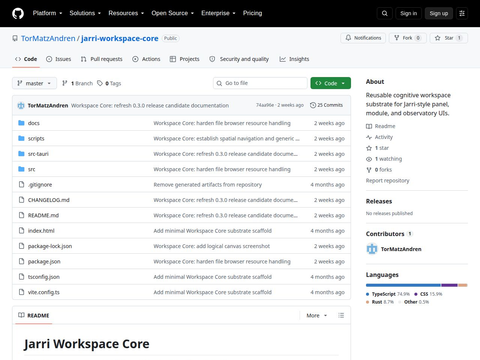Click the tsconfig.json file icon
Screen dimensions: 480x360
pos(21,277)
